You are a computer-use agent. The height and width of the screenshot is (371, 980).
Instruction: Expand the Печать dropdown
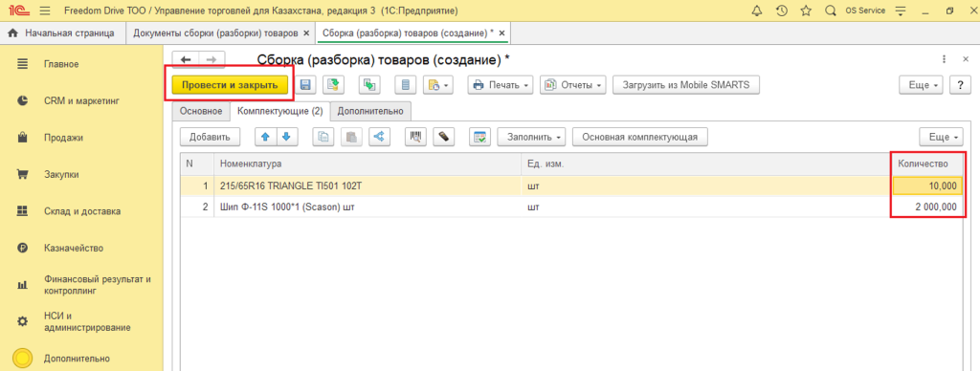(x=501, y=85)
